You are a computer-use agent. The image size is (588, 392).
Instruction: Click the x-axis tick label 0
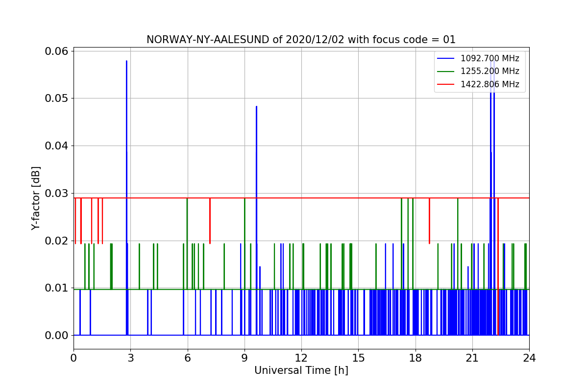click(73, 358)
